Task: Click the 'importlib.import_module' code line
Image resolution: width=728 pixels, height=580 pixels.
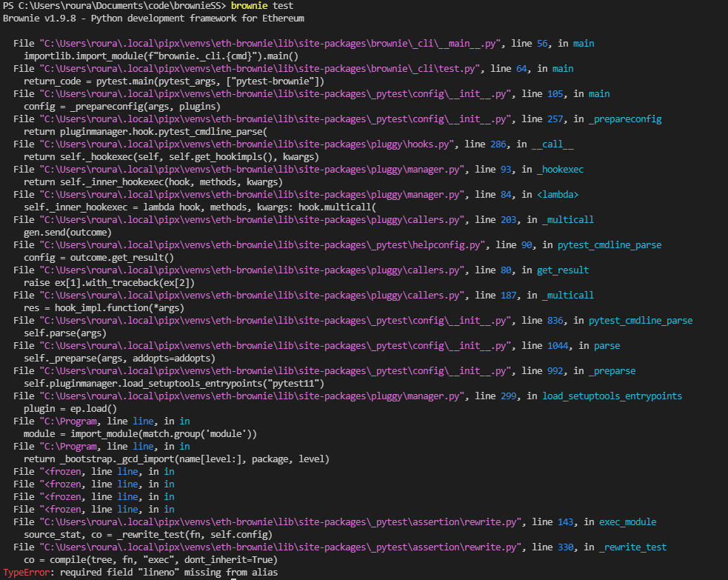Action: pos(161,56)
